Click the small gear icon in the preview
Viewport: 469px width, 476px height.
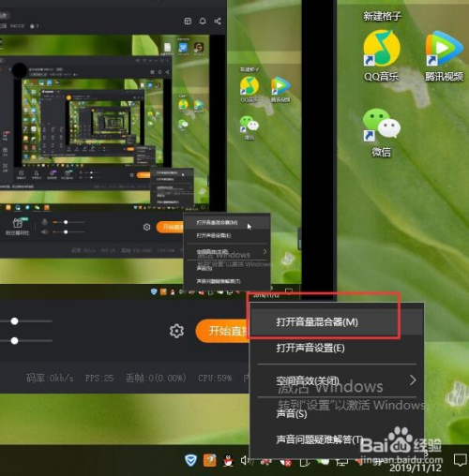(x=146, y=227)
